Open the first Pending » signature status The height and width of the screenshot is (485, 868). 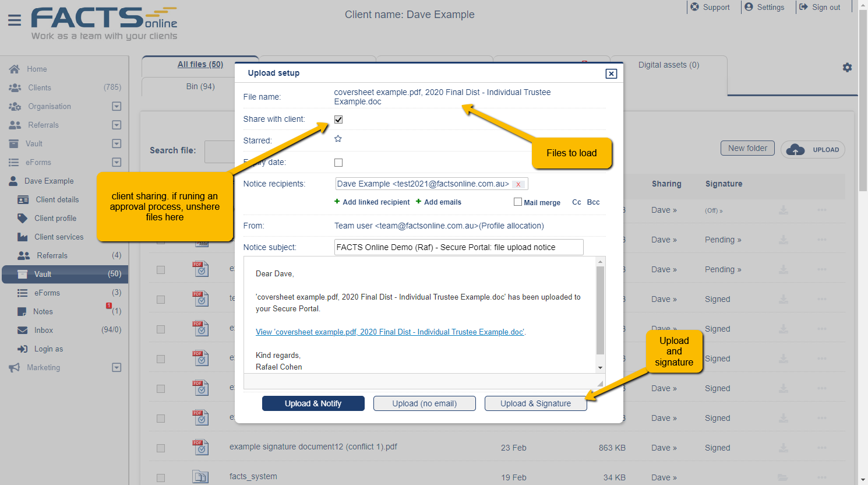click(x=723, y=240)
